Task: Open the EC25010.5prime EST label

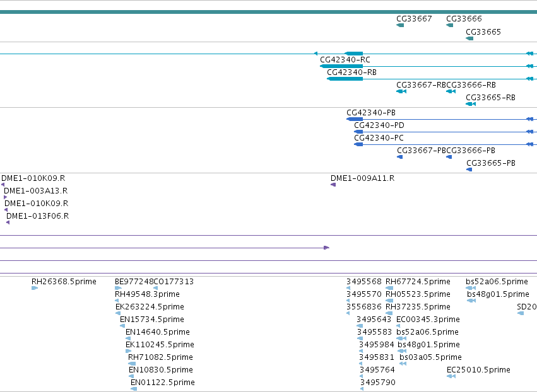Action: click(478, 370)
